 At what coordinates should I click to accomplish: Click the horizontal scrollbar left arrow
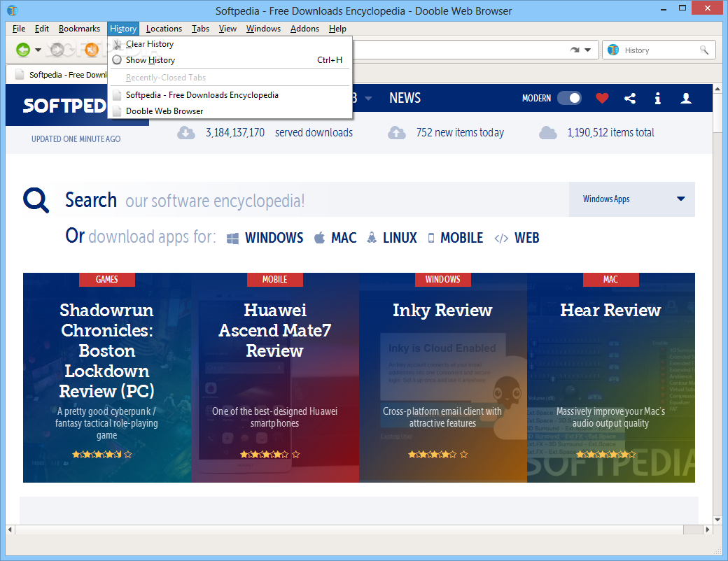pos(10,530)
